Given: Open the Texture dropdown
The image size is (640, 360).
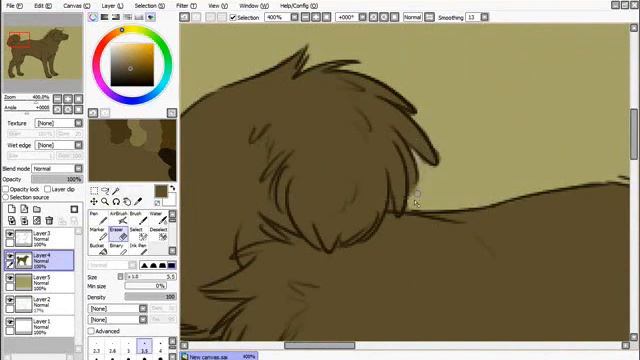Looking at the screenshot, I should [x=59, y=123].
